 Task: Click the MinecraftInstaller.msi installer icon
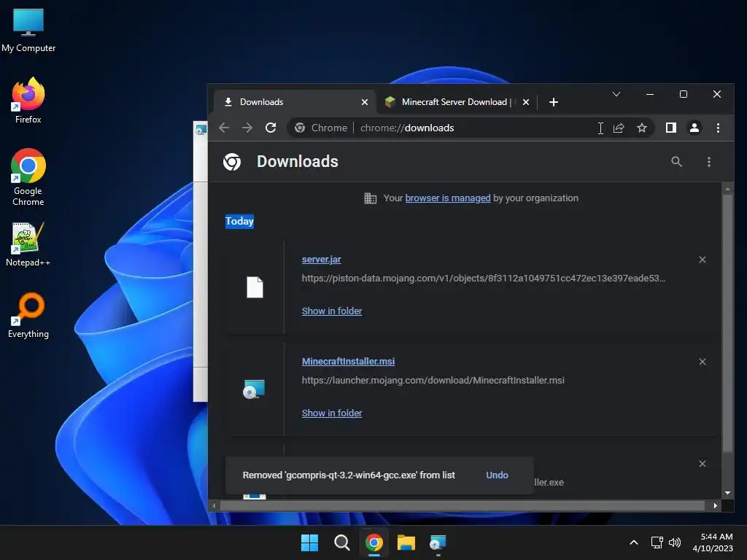point(253,389)
